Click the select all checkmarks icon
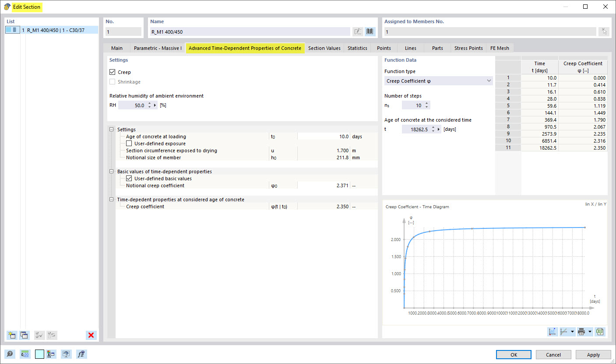 [x=39, y=335]
